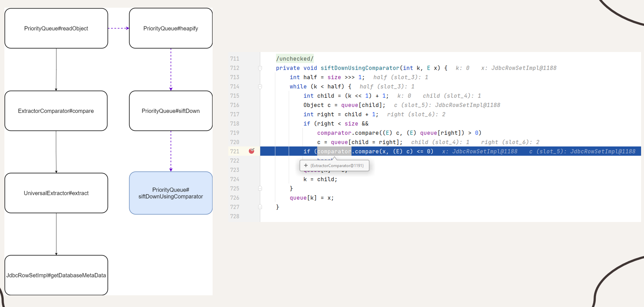Viewport: 644px width, 307px height.
Task: Click inline hint 'c (slot_5): JdbcRowSetImpl@1188' on line 716
Action: pos(447,105)
